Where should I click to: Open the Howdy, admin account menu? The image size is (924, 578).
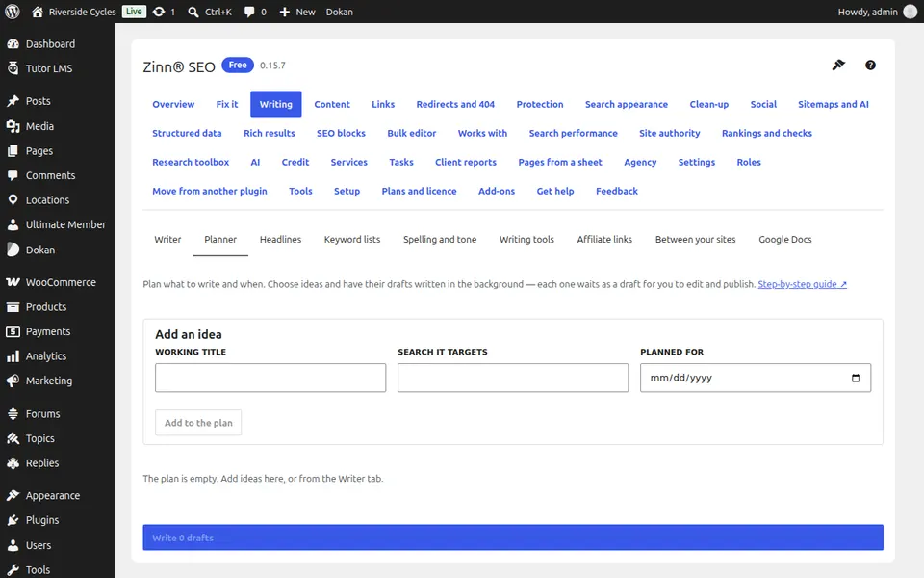point(878,12)
